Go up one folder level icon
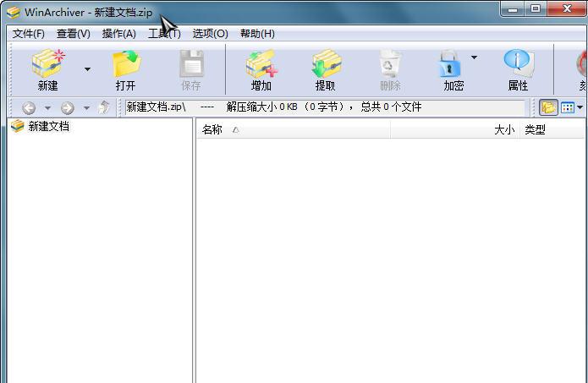Viewport: 588px width, 383px height. click(104, 108)
